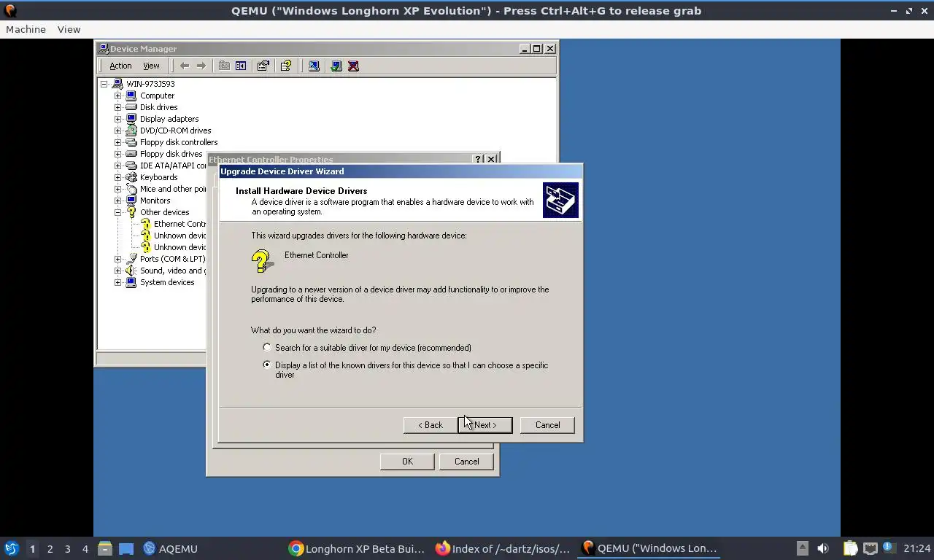Screen dimensions: 934x560
Task: Click the volume speaker tray icon
Action: (823, 548)
